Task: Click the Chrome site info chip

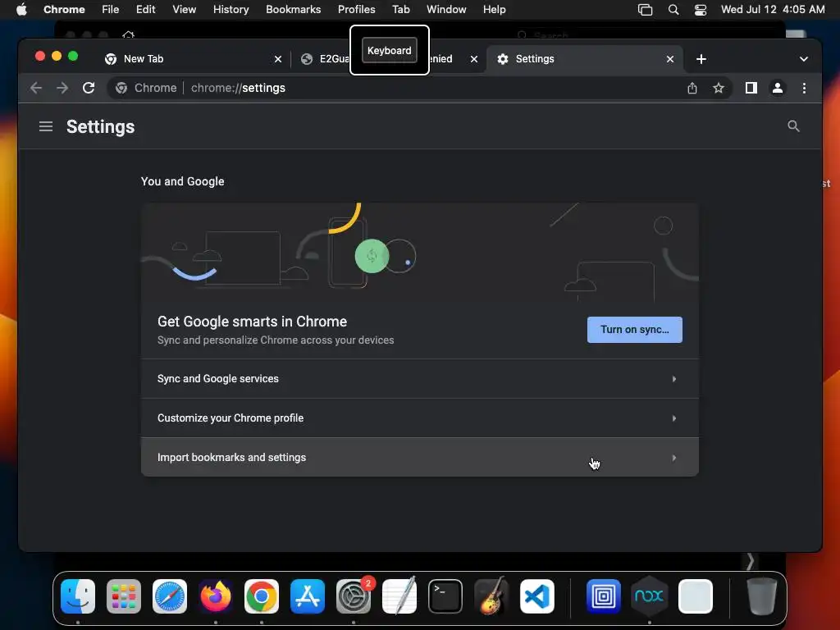Action: 146,88
